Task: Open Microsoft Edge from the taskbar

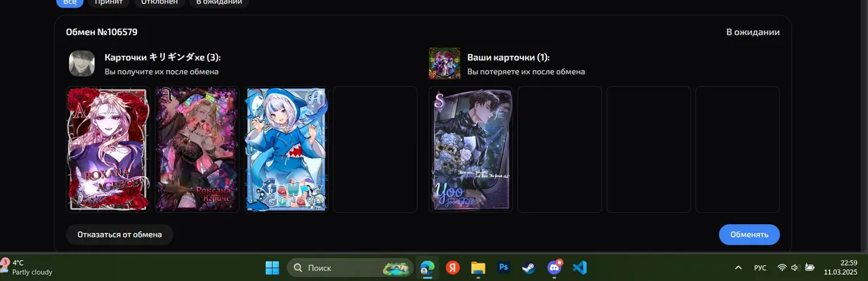Action: 428,268
